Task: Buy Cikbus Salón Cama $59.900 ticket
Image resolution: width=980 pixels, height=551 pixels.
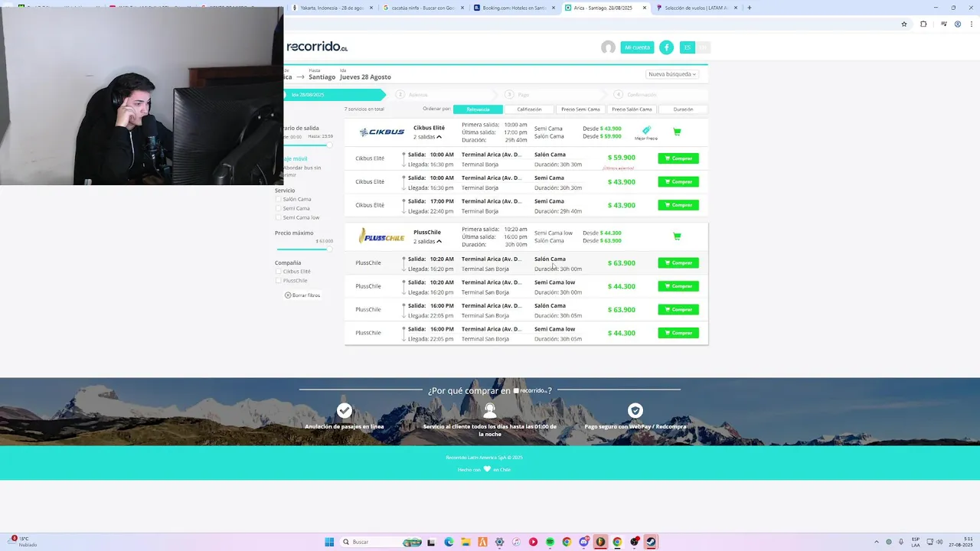Action: click(x=678, y=158)
